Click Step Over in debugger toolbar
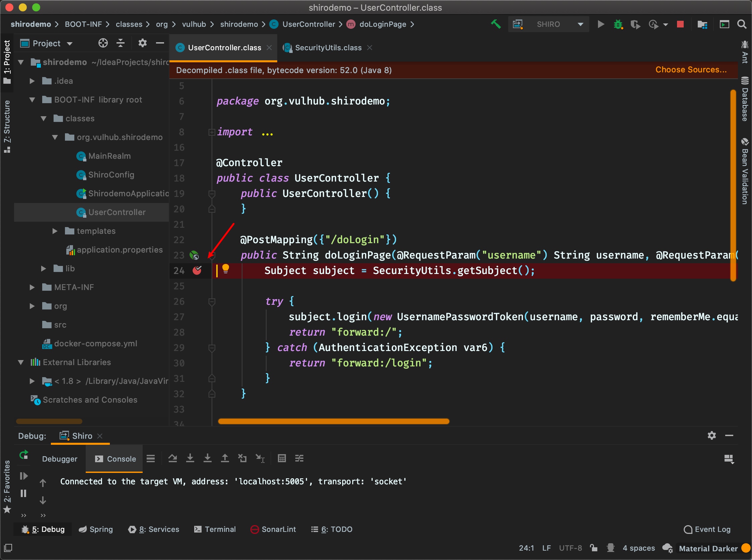This screenshot has height=560, width=752. click(172, 459)
